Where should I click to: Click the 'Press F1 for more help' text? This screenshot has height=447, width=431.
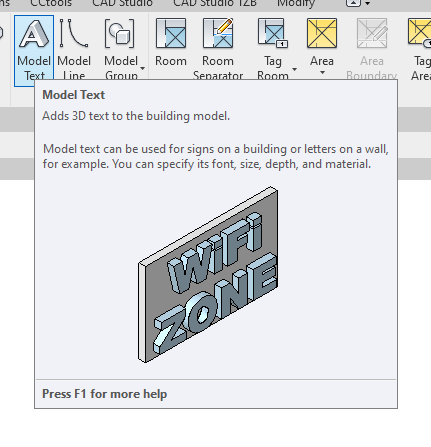click(104, 394)
